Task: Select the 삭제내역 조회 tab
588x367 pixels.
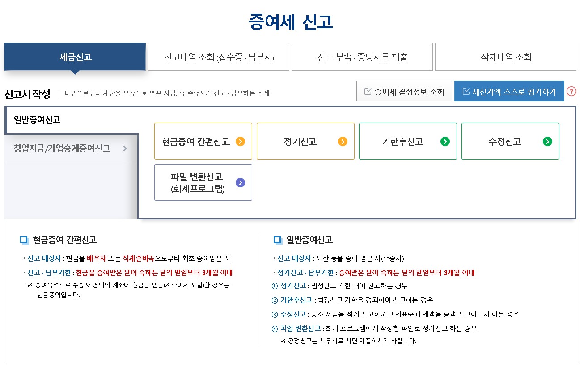Action: [x=505, y=57]
